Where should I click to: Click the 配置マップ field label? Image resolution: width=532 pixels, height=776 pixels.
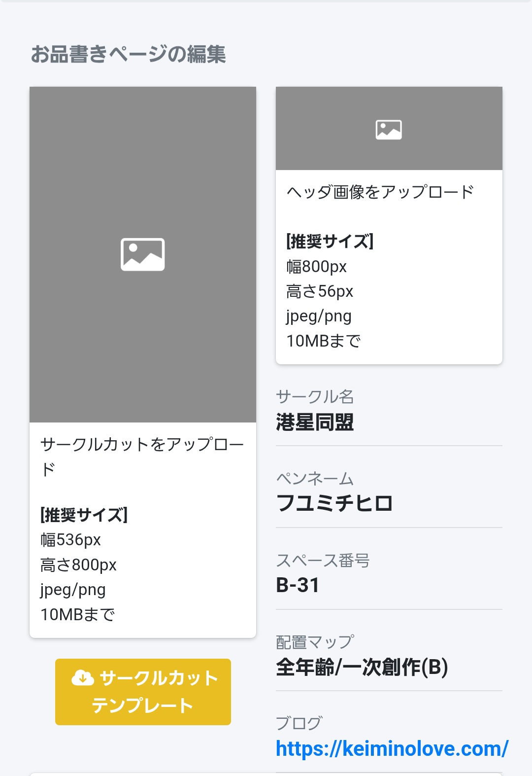click(315, 642)
